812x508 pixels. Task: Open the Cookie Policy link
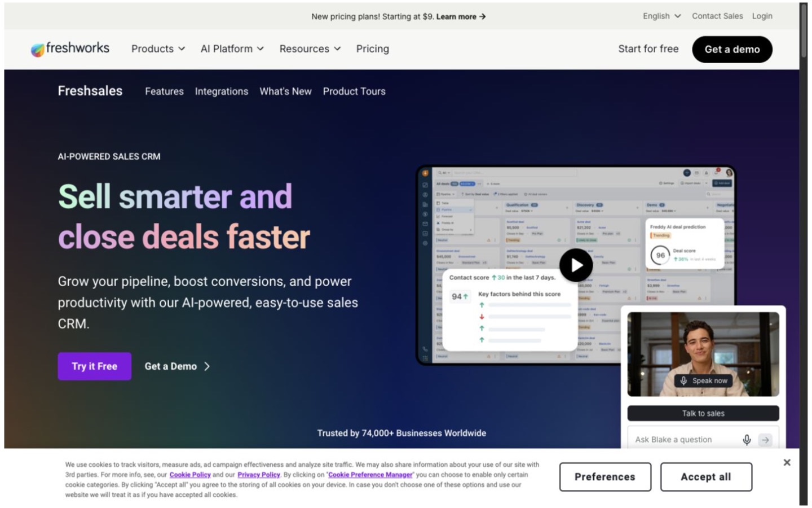[190, 475]
